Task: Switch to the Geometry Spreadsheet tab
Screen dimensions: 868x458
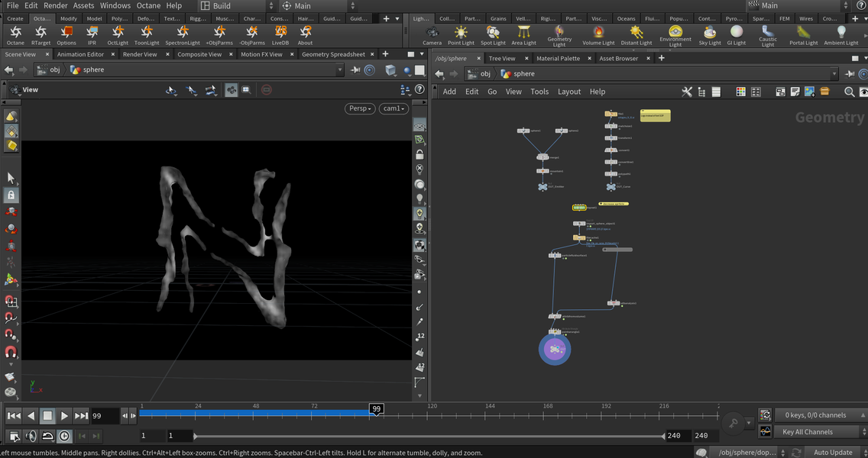Action: [333, 54]
